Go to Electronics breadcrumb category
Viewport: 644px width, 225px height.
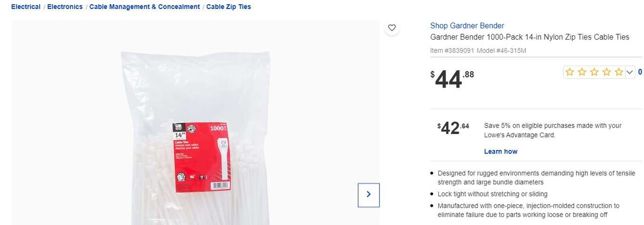(x=65, y=7)
